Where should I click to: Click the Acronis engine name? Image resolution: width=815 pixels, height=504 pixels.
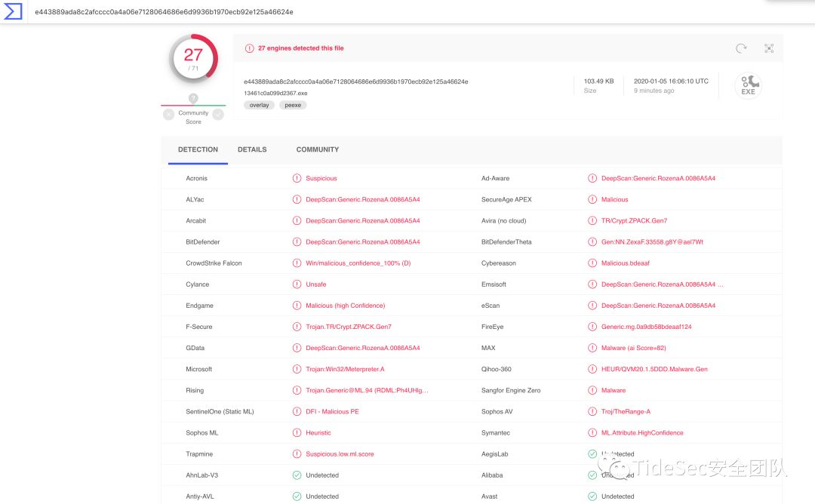pos(196,178)
